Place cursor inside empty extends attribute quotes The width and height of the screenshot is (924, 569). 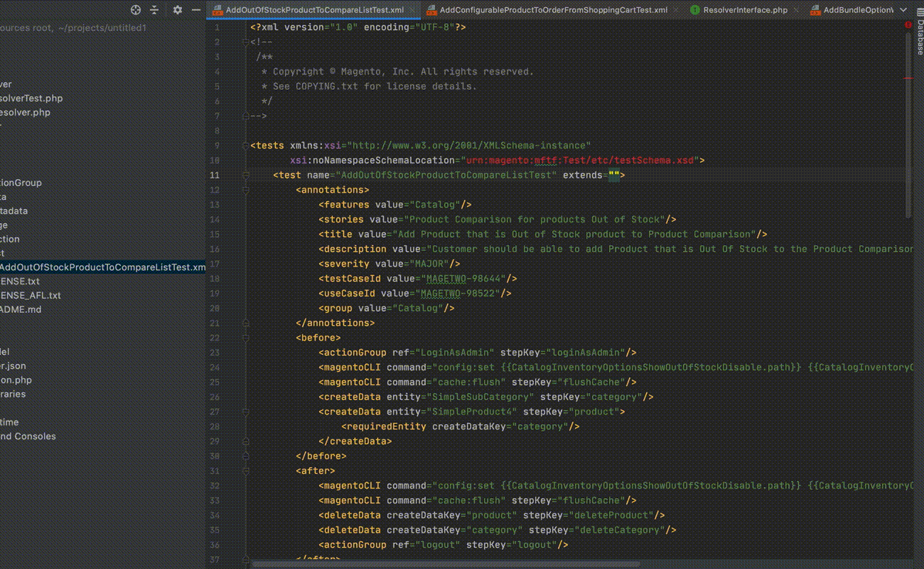coord(614,176)
